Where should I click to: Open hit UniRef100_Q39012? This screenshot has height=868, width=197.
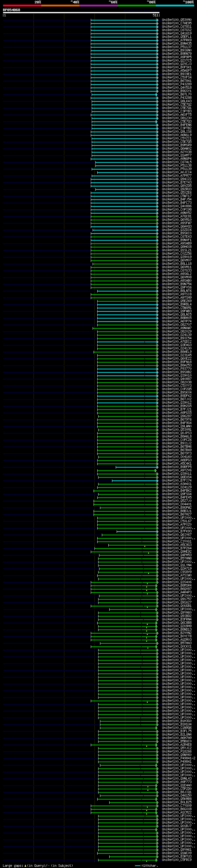coord(176,402)
